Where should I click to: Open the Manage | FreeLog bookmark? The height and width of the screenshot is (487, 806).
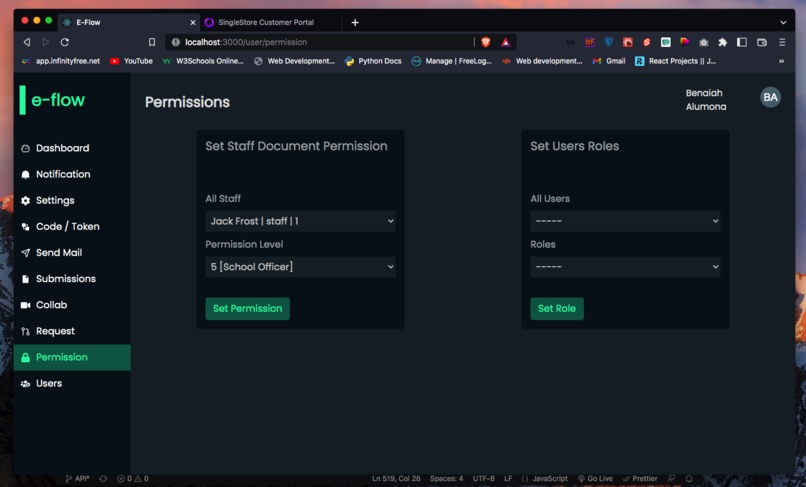(452, 61)
